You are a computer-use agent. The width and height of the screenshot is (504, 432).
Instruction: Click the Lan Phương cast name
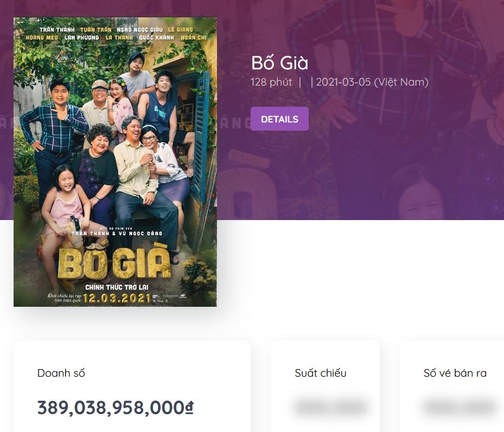(x=81, y=37)
